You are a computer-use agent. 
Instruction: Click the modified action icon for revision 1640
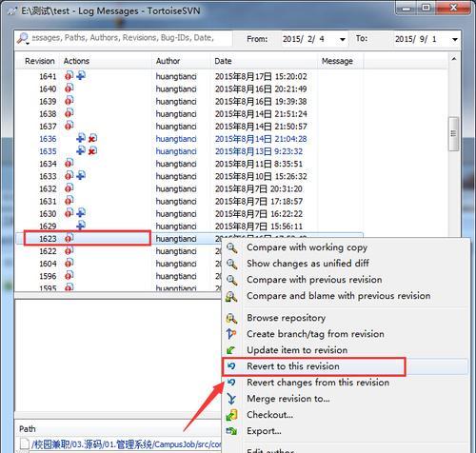click(69, 89)
